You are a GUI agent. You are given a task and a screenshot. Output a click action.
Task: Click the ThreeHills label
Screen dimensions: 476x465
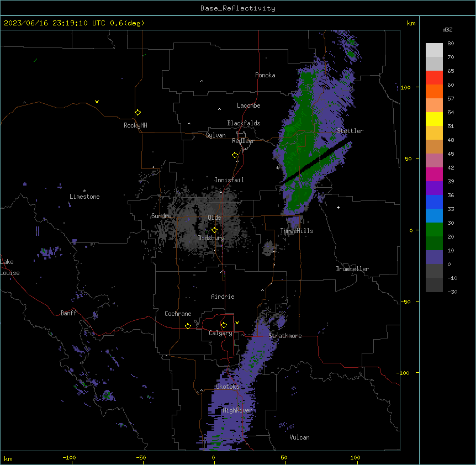[x=297, y=231]
